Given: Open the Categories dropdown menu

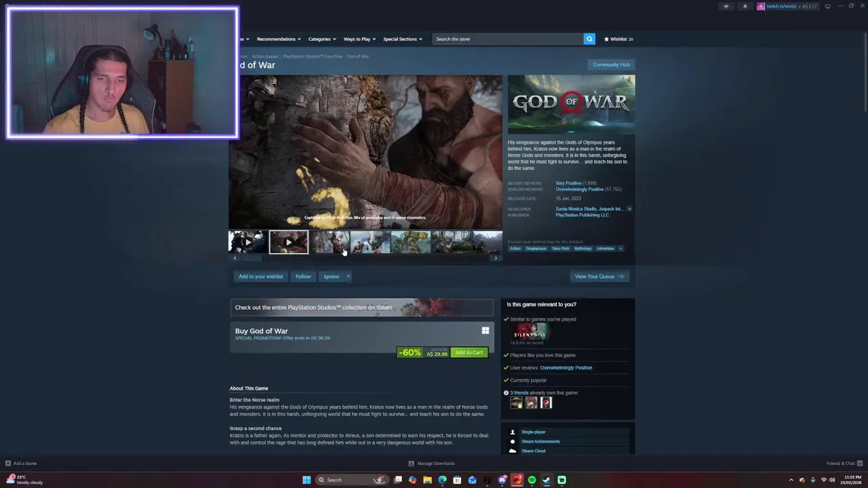Looking at the screenshot, I should tap(321, 39).
